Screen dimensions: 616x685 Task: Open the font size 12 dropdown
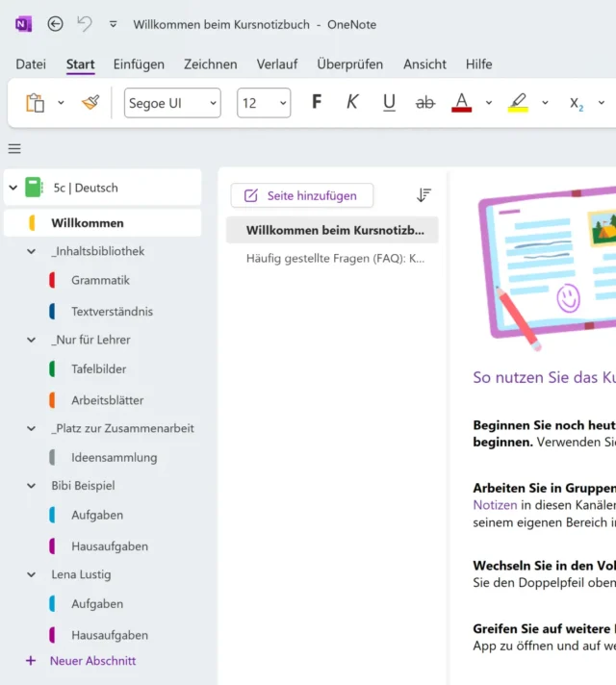coord(263,103)
